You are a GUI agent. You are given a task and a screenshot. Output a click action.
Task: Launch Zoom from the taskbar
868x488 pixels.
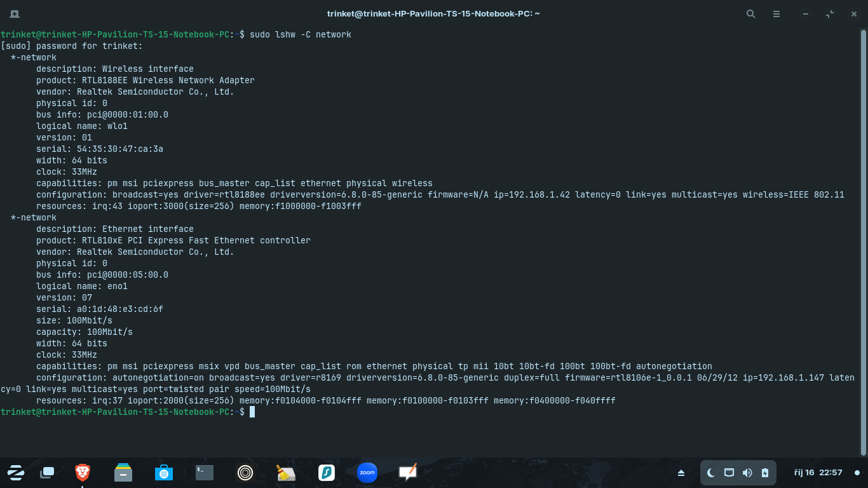[367, 472]
